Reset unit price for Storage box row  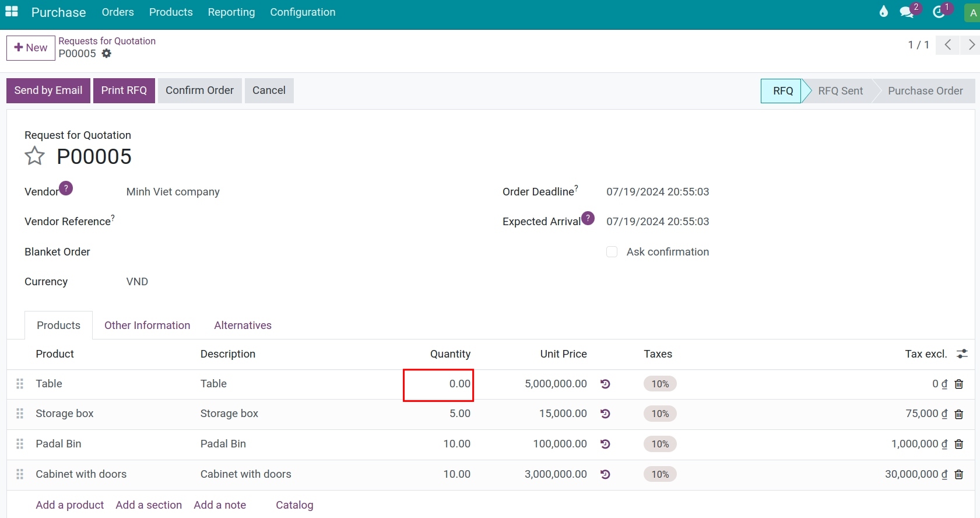click(605, 414)
